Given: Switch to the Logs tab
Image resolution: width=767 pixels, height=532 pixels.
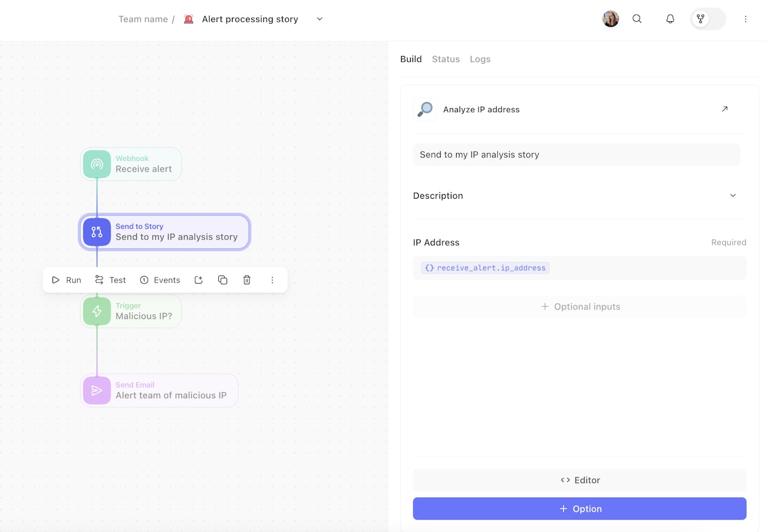Looking at the screenshot, I should coord(480,59).
